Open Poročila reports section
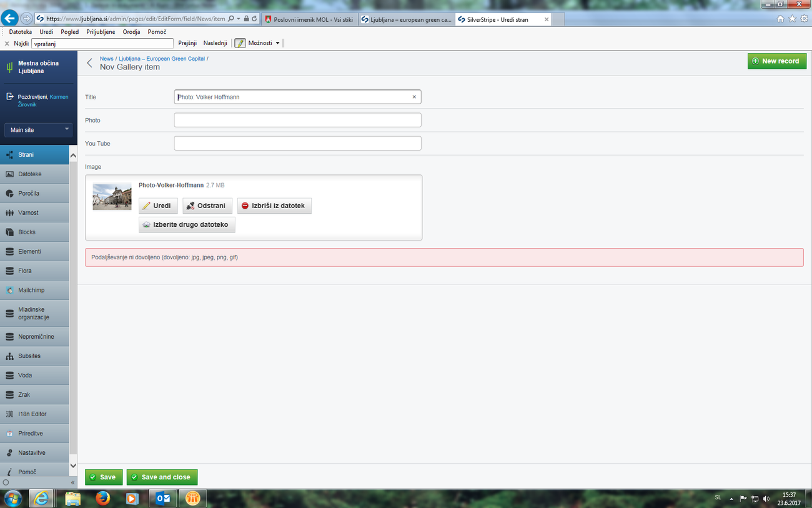The height and width of the screenshot is (508, 812). click(x=34, y=193)
